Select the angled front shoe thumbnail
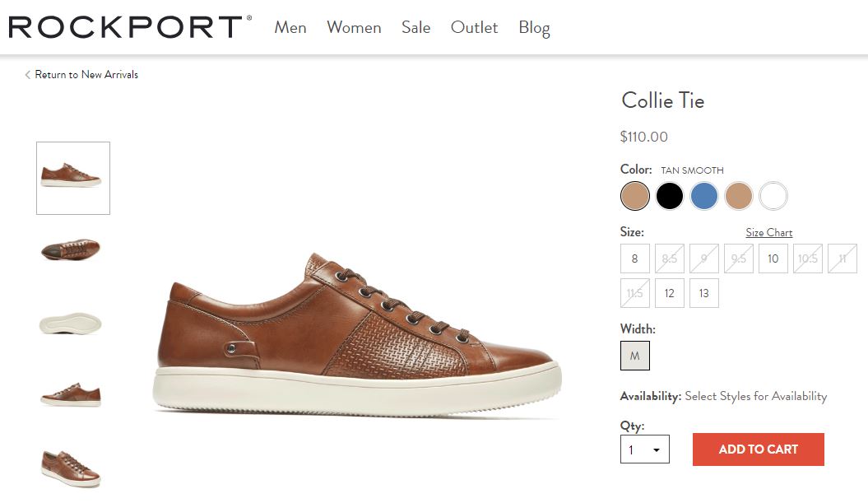Image resolution: width=868 pixels, height=503 pixels. pyautogui.click(x=71, y=468)
